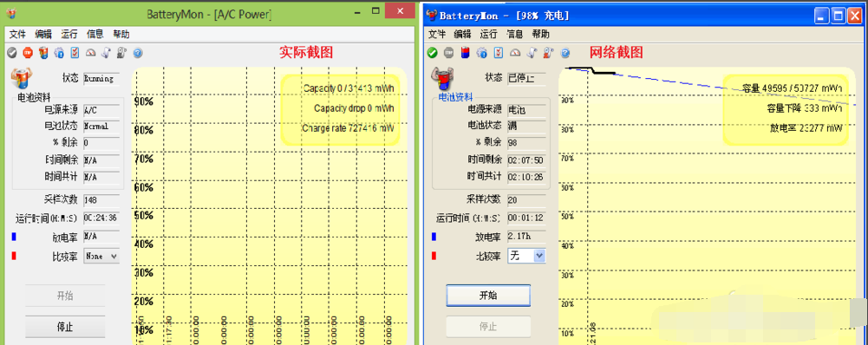Image resolution: width=868 pixels, height=345 pixels.
Task: Click 'Charge rate 727416 mW' text in left graph
Action: coord(349,128)
